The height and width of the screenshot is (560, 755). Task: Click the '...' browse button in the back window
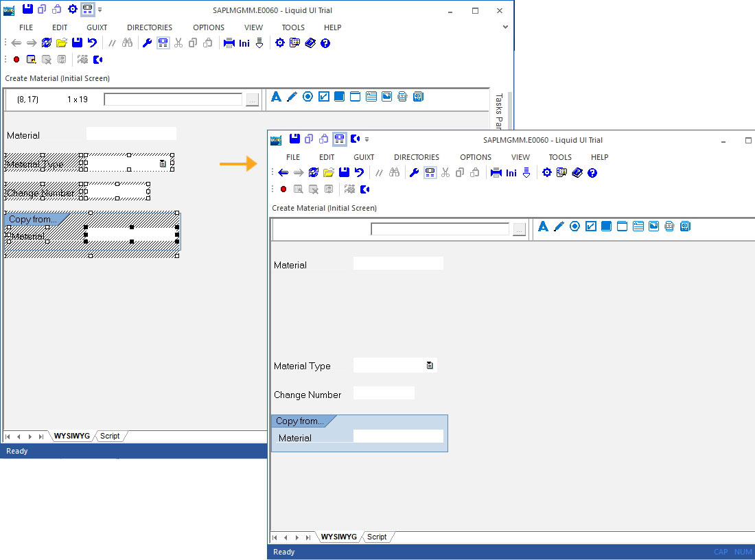point(253,100)
